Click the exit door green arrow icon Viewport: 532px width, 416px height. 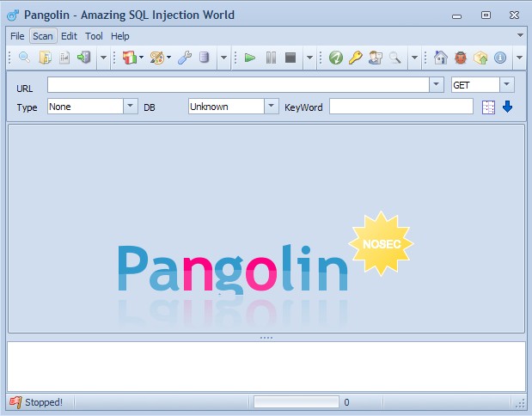click(84, 58)
